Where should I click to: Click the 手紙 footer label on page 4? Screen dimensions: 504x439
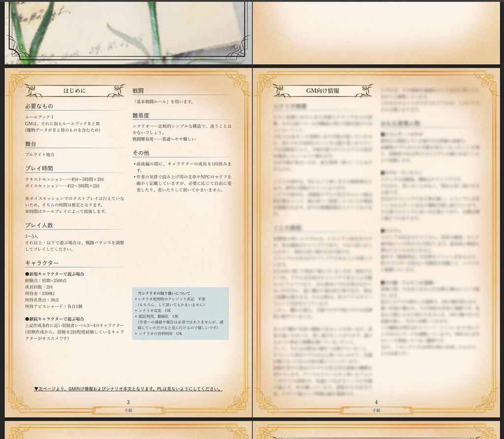[x=377, y=410]
